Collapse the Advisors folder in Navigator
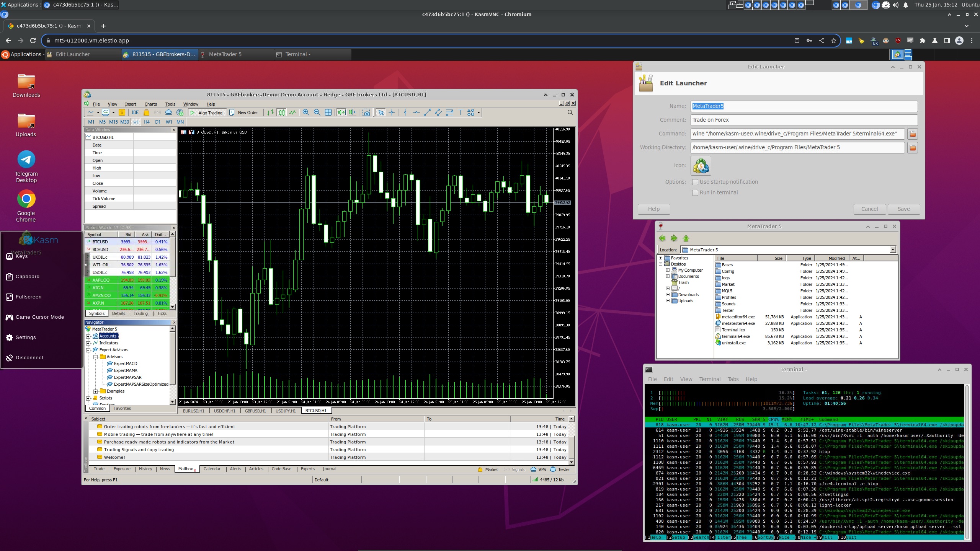980x551 pixels. click(95, 357)
